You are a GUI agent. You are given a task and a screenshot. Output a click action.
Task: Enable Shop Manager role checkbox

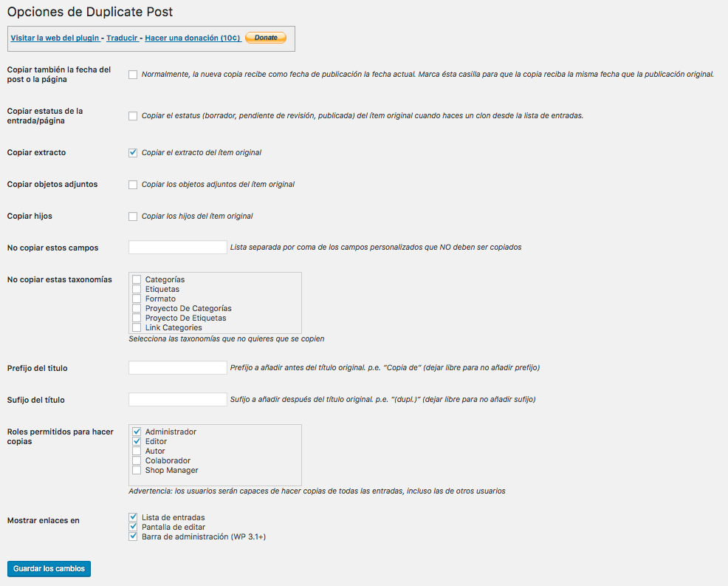[137, 470]
